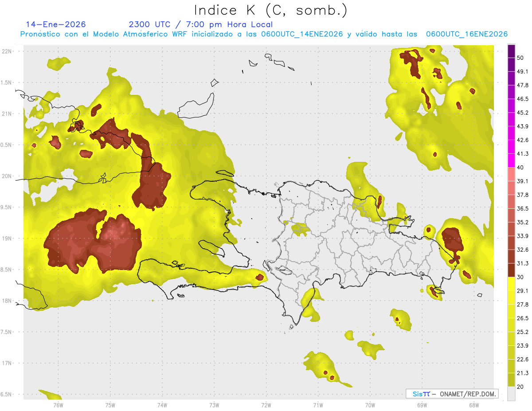Click the '70W' longitude label
Viewport: 532px width, 411px height.
tap(370, 405)
